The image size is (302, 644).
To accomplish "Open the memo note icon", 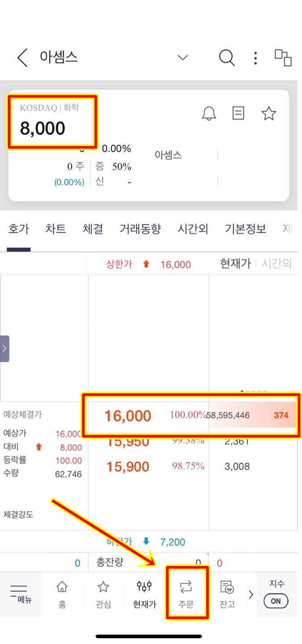I will pyautogui.click(x=239, y=114).
